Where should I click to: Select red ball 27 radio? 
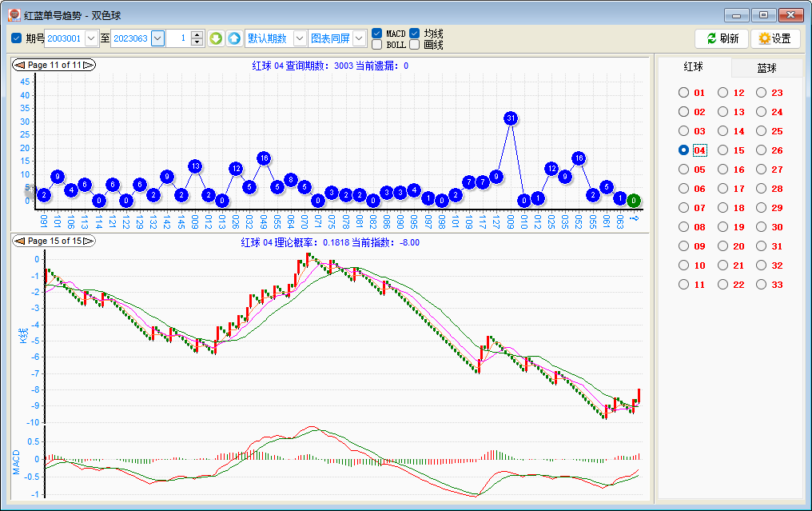(761, 169)
